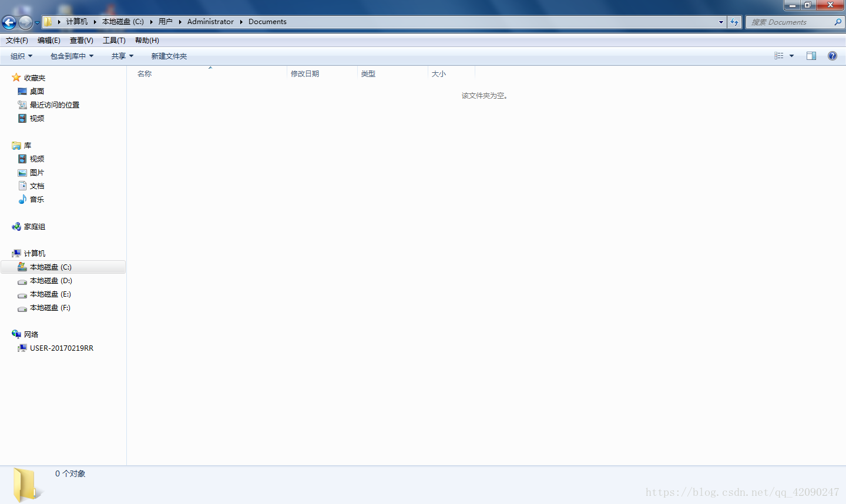Viewport: 846px width, 504px height.
Task: Select 视频 under 库
Action: [37, 159]
